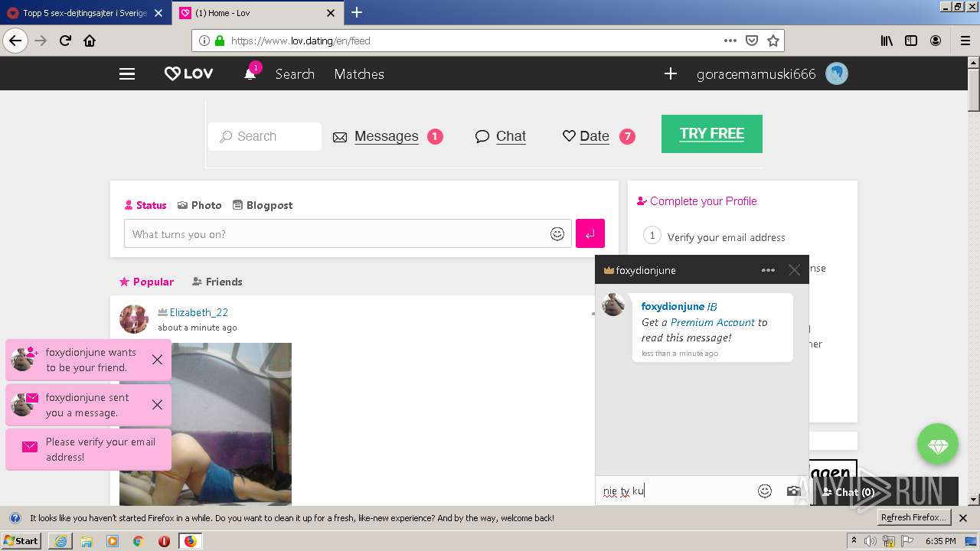Save page to Pocket icon
Viewport: 980px width, 551px height.
pyautogui.click(x=752, y=41)
